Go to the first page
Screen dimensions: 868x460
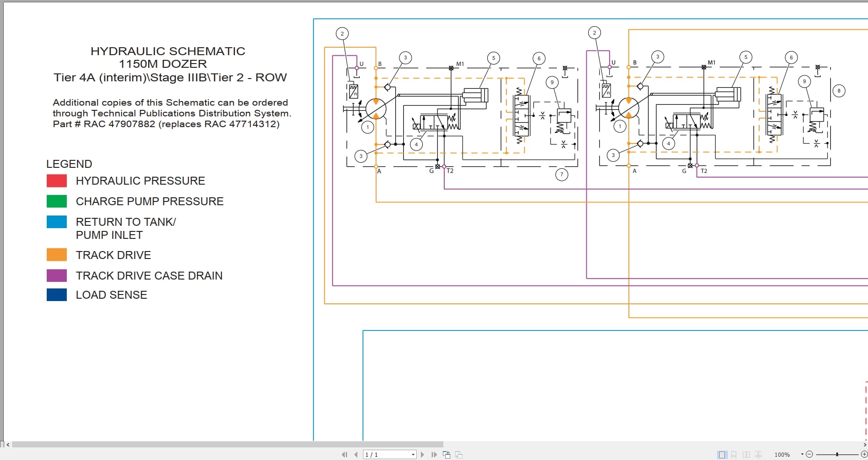(344, 454)
